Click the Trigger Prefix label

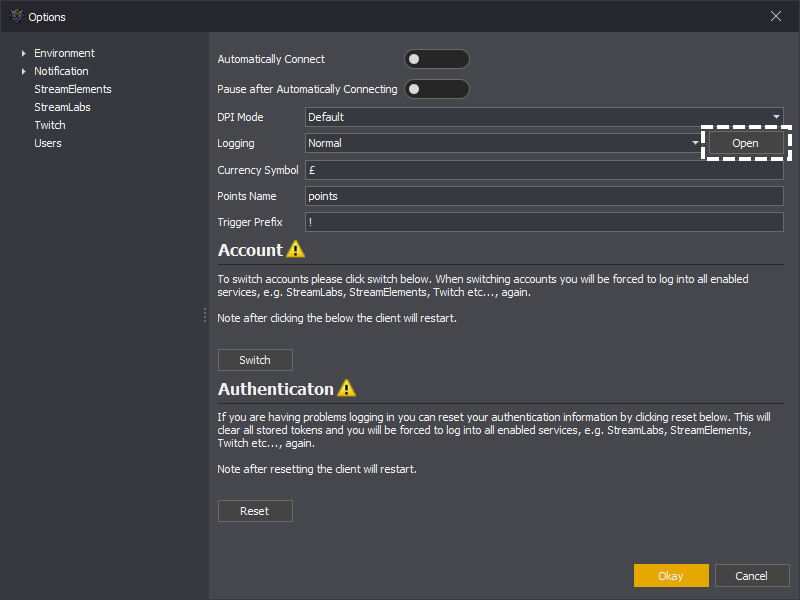[x=250, y=222]
